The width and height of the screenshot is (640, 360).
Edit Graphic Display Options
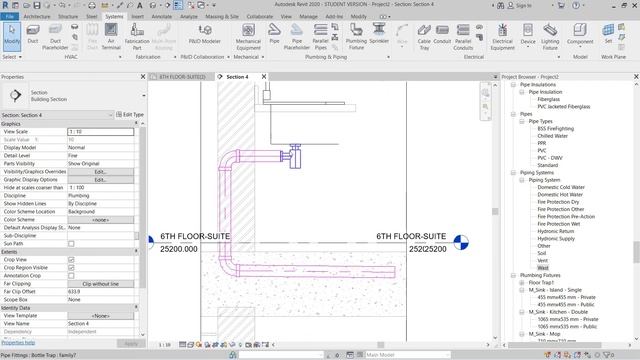click(100, 180)
